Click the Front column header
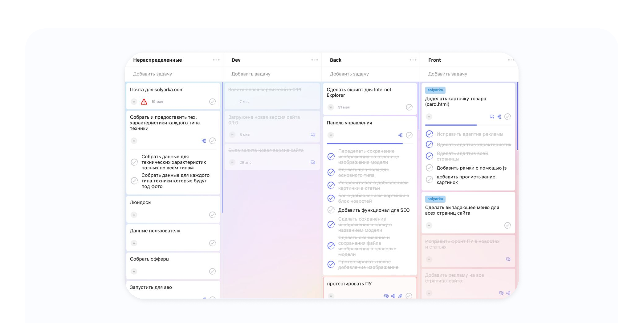The width and height of the screenshot is (644, 323). [435, 60]
